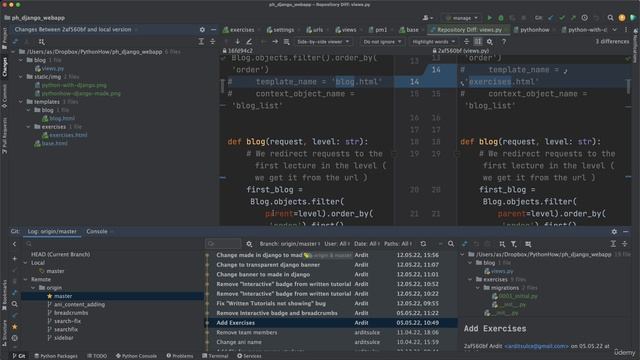Switch to the settings editor tab
The image size is (640, 360).
pyautogui.click(x=281, y=30)
